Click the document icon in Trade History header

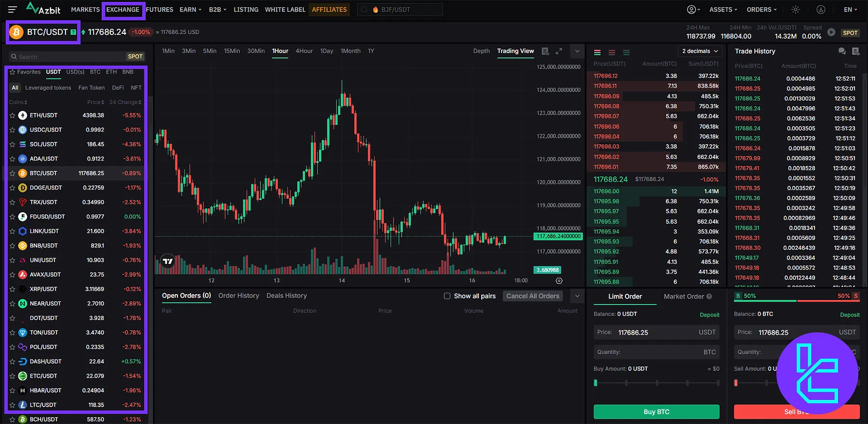coord(856,51)
